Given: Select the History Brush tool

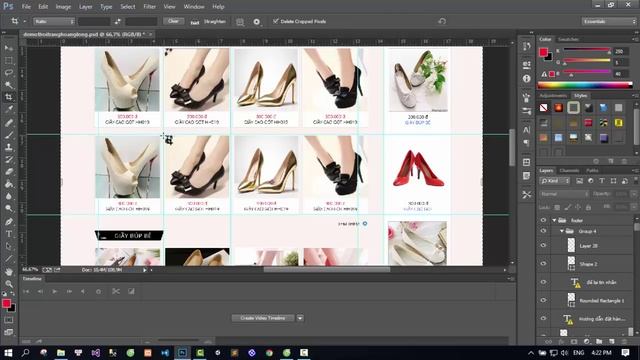Looking at the screenshot, I should 9,160.
